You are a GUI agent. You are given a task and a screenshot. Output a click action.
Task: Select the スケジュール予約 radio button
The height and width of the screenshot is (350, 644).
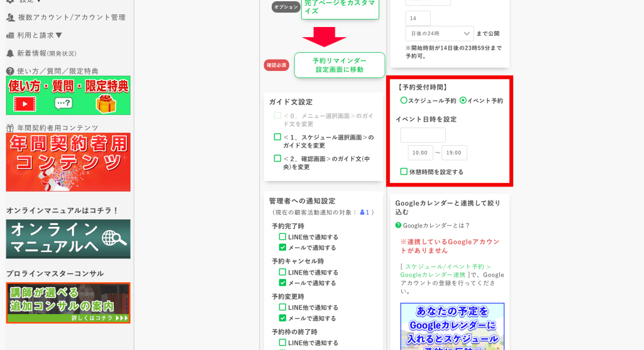(x=404, y=100)
